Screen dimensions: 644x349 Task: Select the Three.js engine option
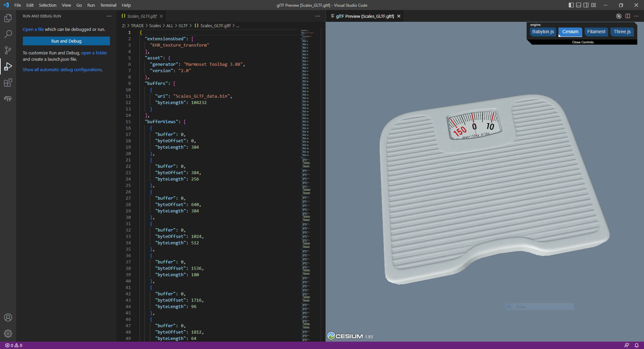(x=622, y=32)
